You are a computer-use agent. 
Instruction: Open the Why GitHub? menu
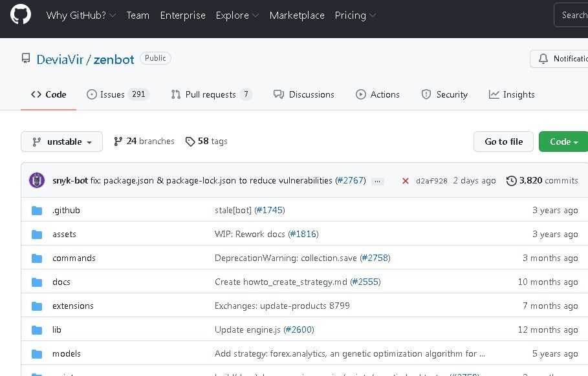click(x=81, y=16)
